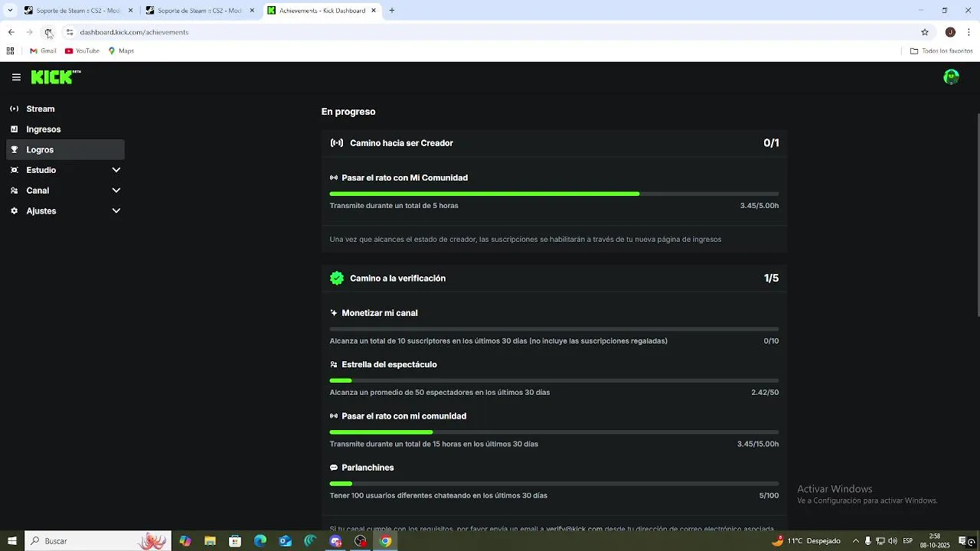The image size is (980, 551).
Task: Open the Todos los favoritos folder
Action: (941, 51)
